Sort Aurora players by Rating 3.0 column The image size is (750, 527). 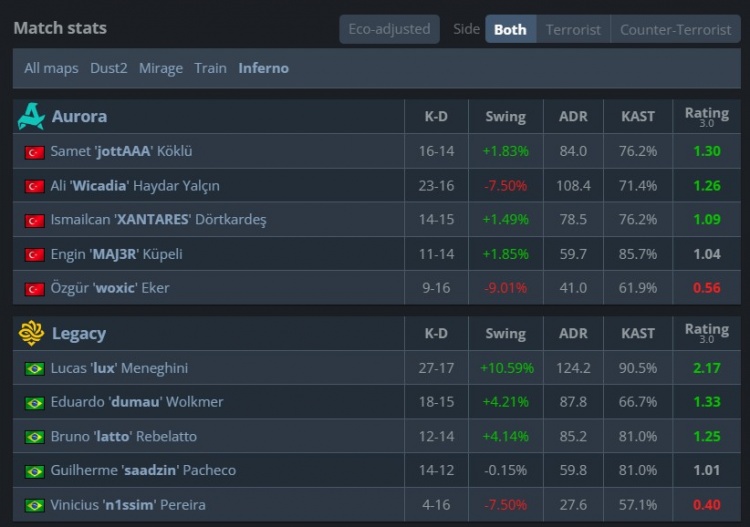point(706,116)
